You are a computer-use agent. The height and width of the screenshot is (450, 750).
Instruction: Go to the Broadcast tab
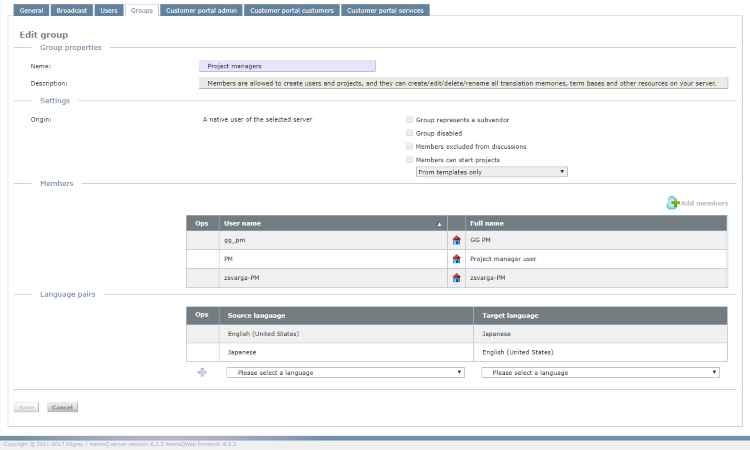(x=72, y=10)
